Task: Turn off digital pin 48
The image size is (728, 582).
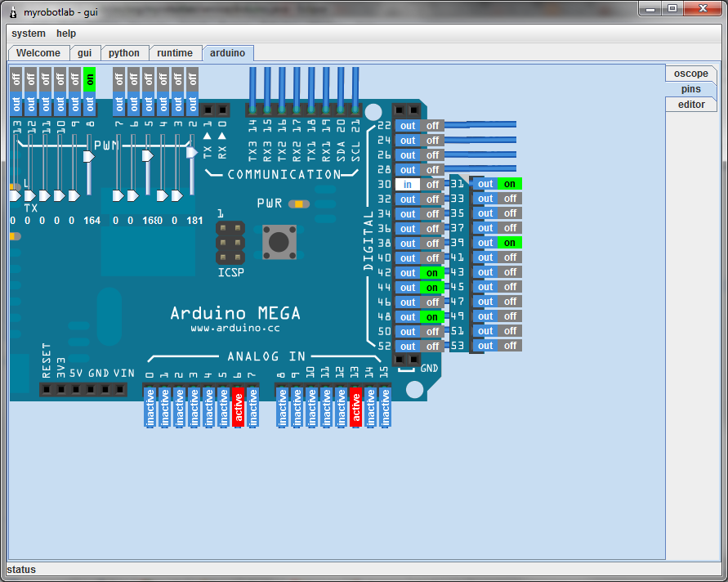Action: (432, 317)
